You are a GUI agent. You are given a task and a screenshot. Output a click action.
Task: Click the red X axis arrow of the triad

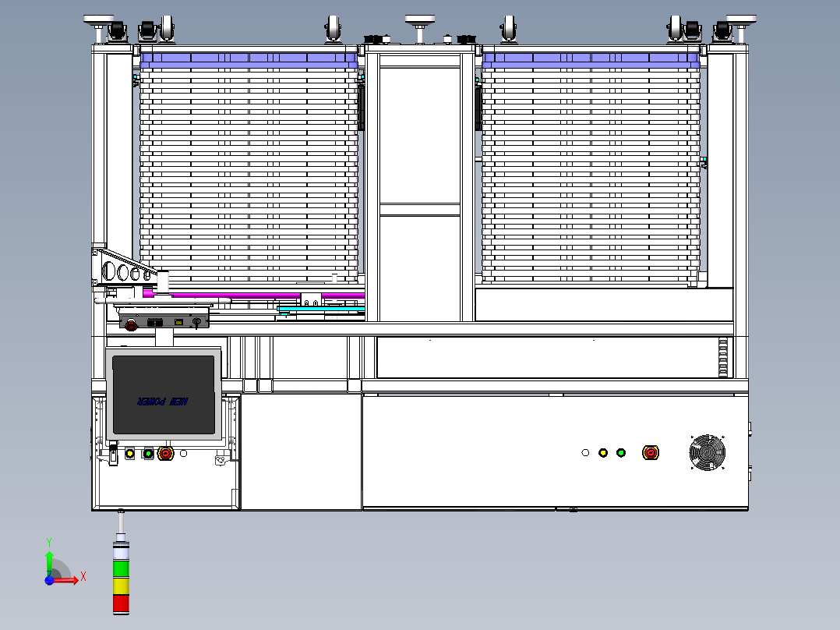click(67, 580)
